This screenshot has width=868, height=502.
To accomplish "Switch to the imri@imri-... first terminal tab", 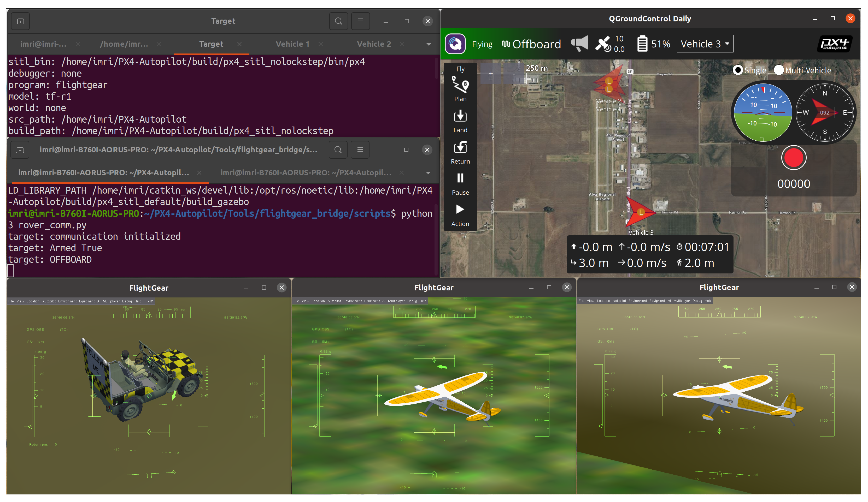I will 43,44.
